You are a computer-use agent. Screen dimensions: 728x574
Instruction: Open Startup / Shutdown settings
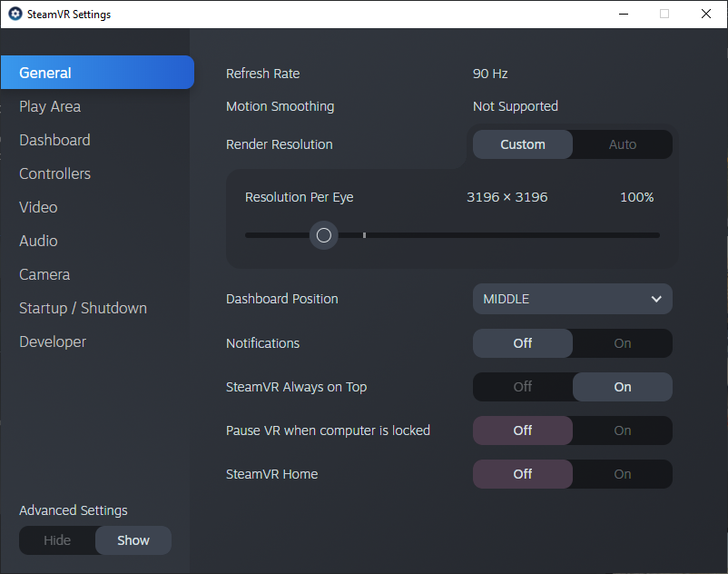tap(84, 308)
